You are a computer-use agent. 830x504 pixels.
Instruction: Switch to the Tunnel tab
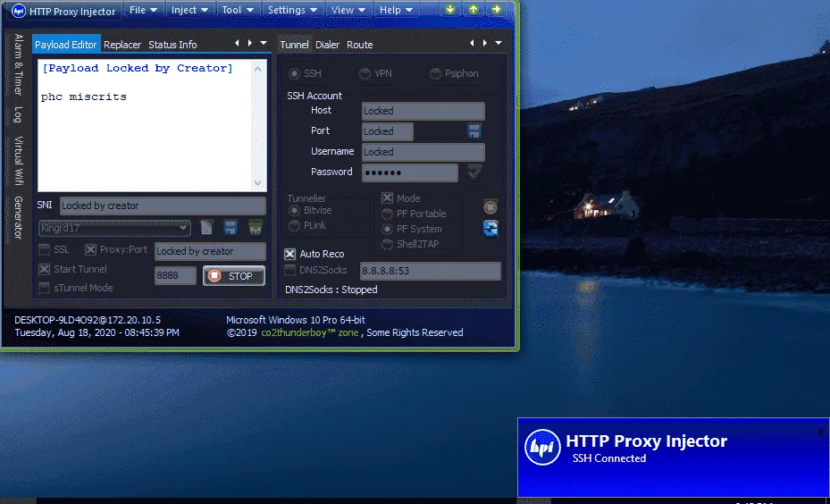294,45
